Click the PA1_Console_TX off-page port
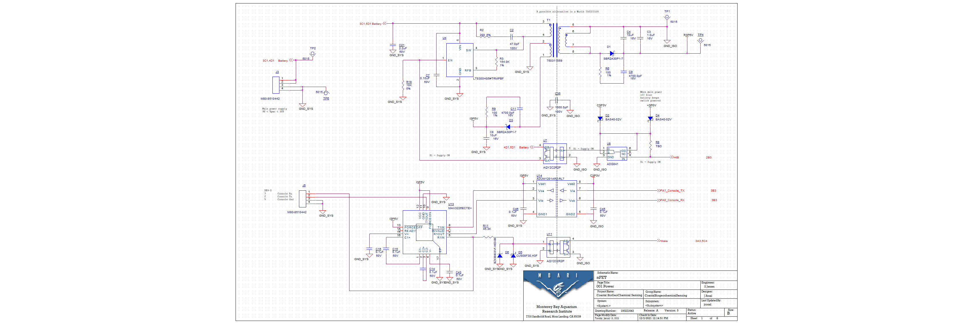This screenshot has width=980, height=331. (x=671, y=191)
